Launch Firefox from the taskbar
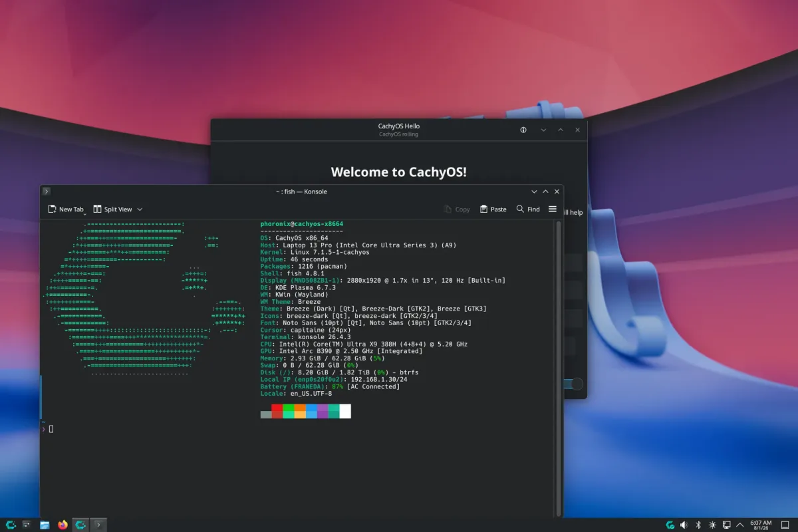This screenshot has height=532, width=798. tap(63, 525)
